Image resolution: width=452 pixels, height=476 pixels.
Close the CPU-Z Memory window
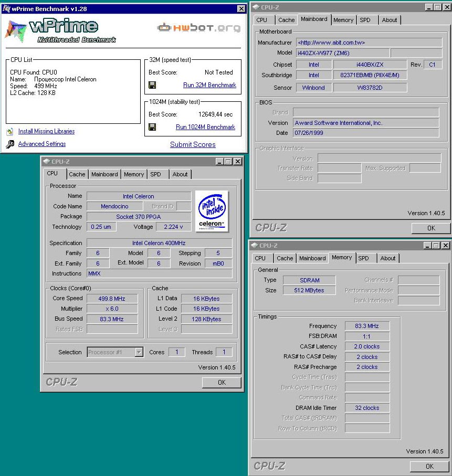[x=445, y=245]
